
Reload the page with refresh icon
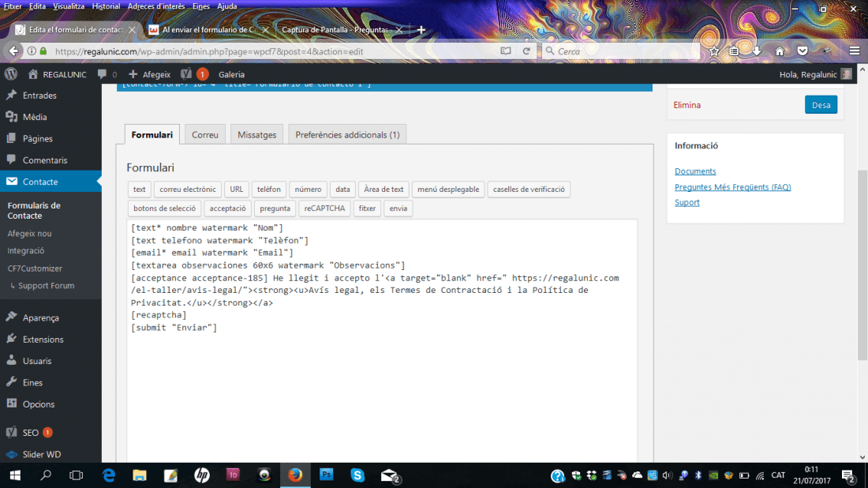coord(526,51)
